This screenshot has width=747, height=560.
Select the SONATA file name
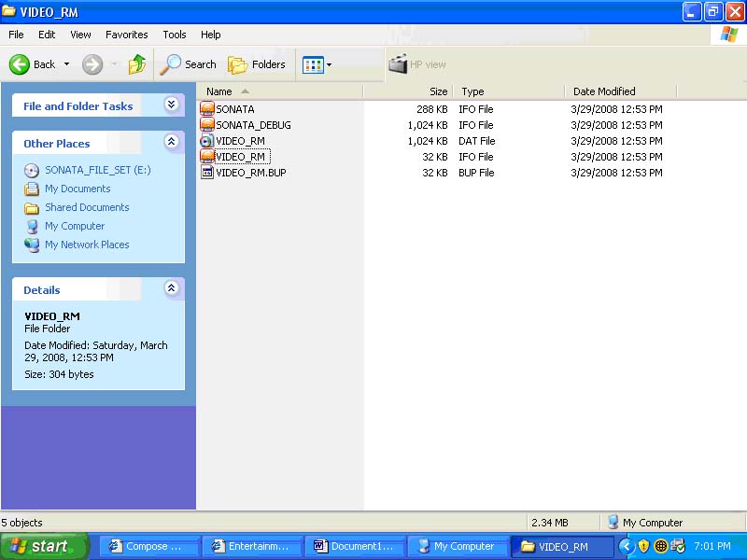pos(235,109)
